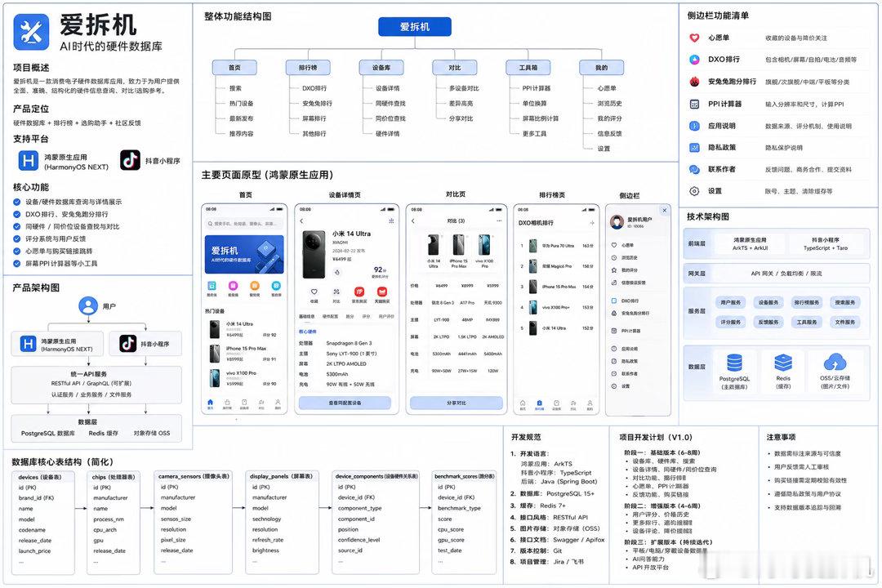Tap the highlighted 排行榜 tab in 排行榜页 bottom bar
This screenshot has width=882, height=588.
[540, 405]
